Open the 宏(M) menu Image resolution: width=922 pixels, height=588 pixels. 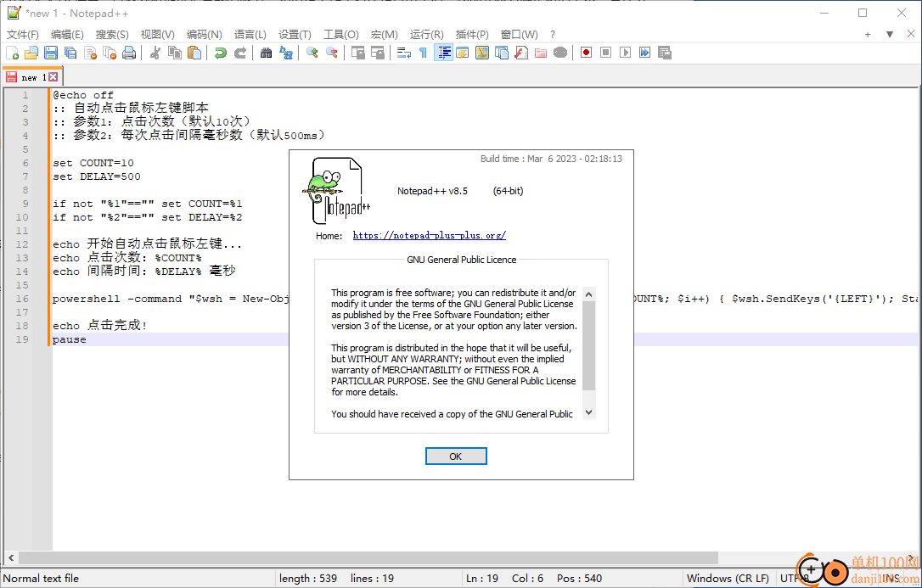pos(384,35)
